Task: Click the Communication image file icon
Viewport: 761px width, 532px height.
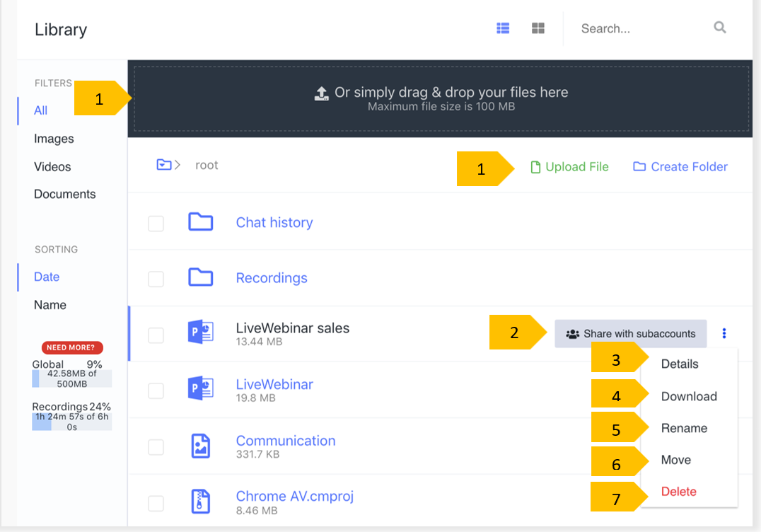Action: (201, 446)
